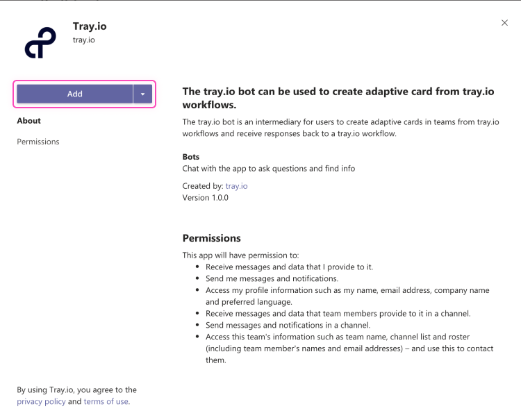Image resolution: width=521 pixels, height=420 pixels.
Task: Open the privacy policy link
Action: (41, 401)
